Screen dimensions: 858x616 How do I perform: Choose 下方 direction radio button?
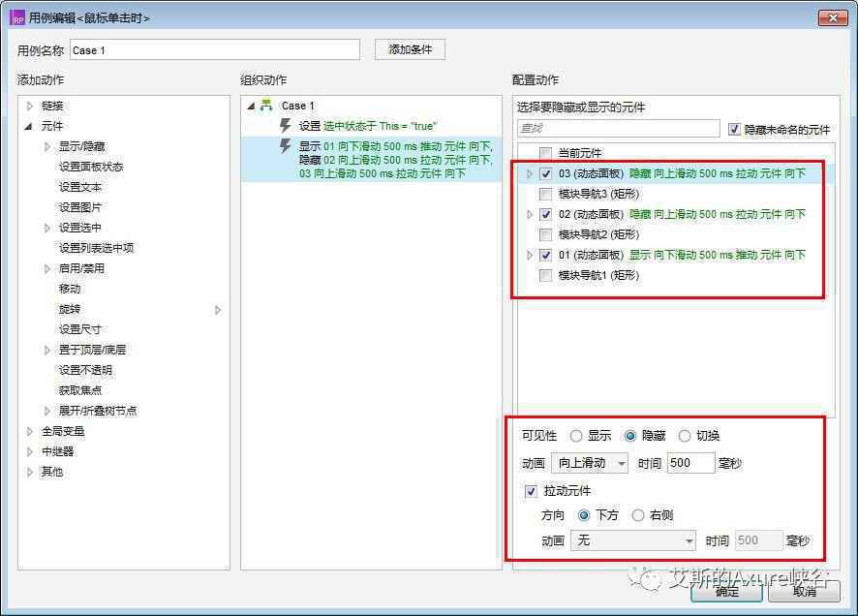(584, 515)
